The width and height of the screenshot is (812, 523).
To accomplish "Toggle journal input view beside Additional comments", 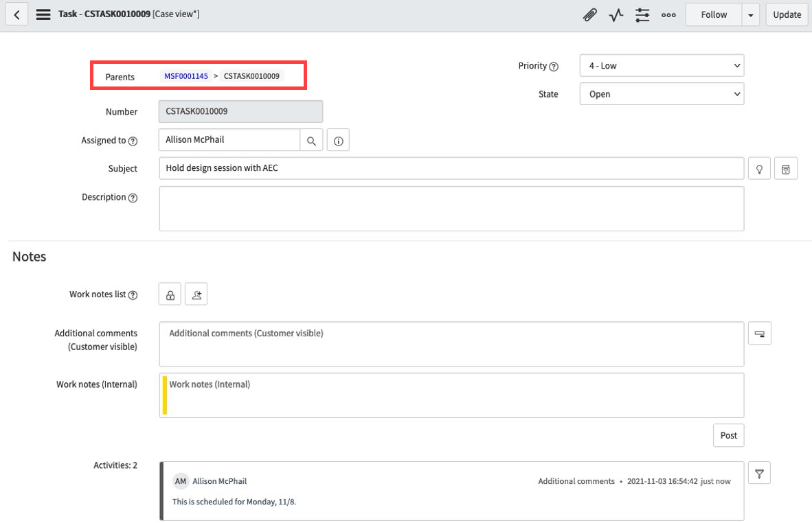I will tap(760, 334).
